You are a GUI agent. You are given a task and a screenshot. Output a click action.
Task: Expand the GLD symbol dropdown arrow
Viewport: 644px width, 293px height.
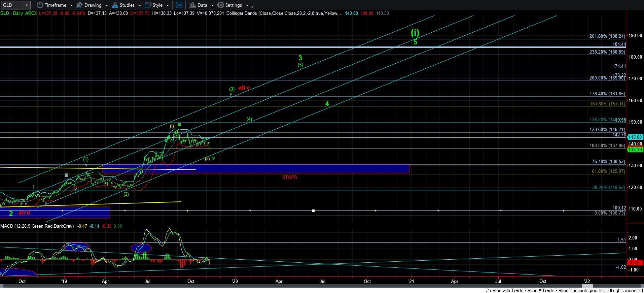[26, 5]
